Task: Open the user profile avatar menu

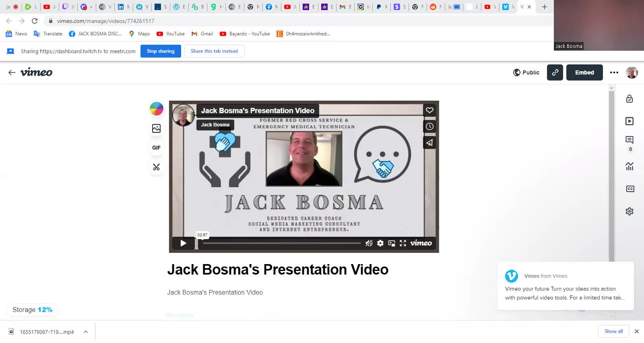Action: click(632, 72)
